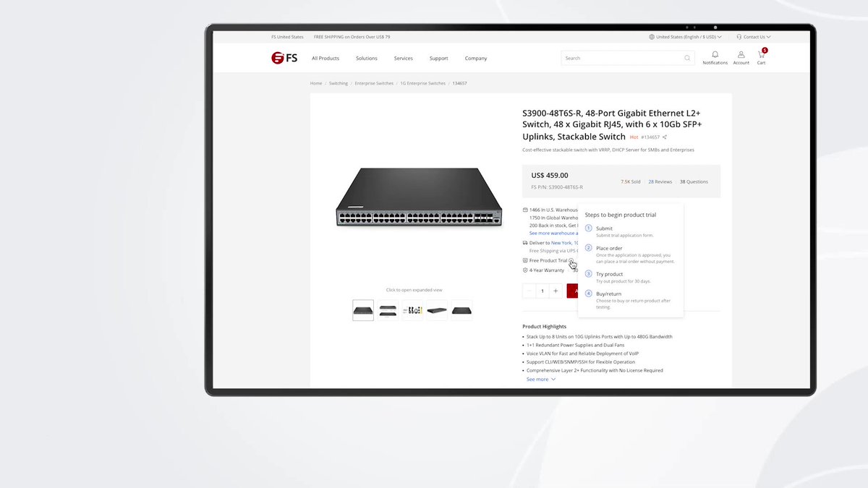Click the FS United States text

287,36
